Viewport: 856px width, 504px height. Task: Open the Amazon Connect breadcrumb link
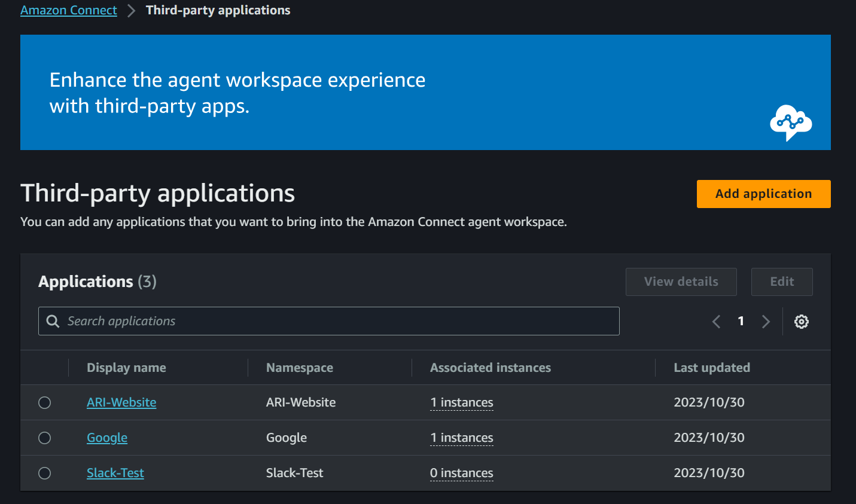[69, 10]
